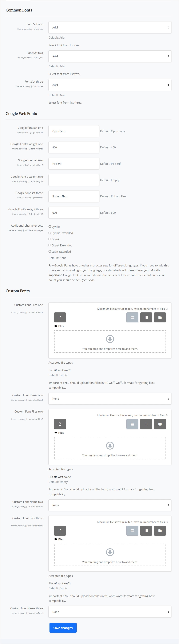This screenshot has width=179, height=644.
Task: Click the drag-and-drop area in Custom Font Files three
Action: tap(110, 555)
